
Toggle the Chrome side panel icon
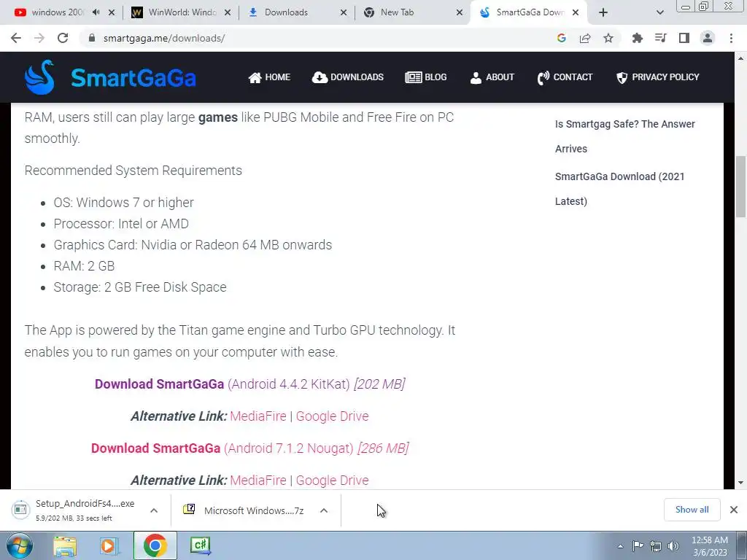tap(684, 38)
